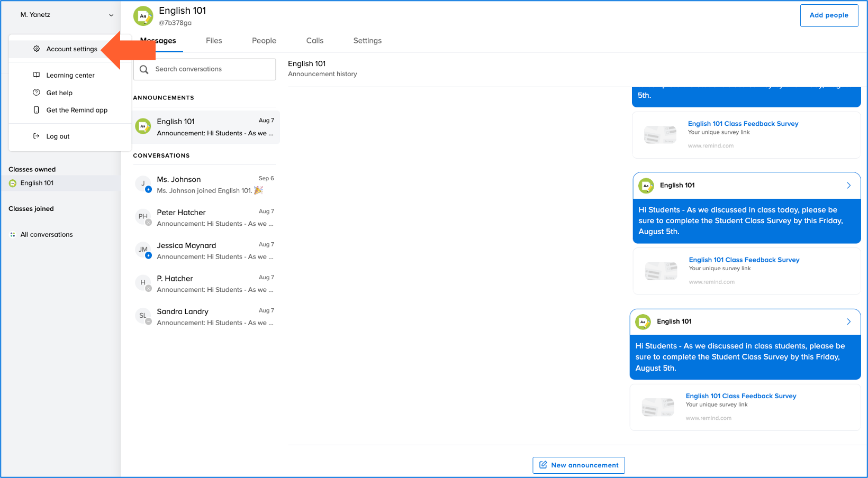The width and height of the screenshot is (868, 478).
Task: Click the English 101 class avatar in header
Action: (143, 16)
